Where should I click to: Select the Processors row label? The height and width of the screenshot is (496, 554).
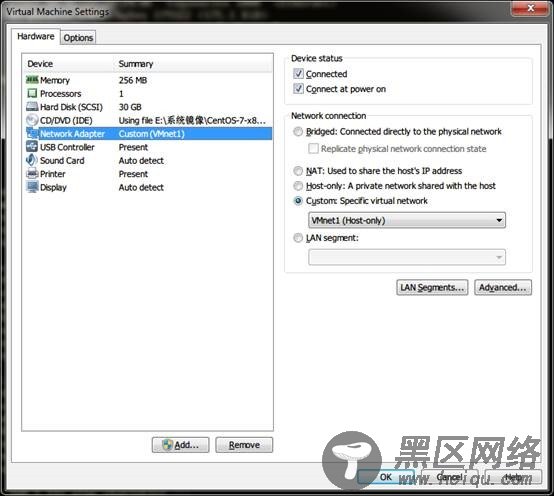point(60,94)
